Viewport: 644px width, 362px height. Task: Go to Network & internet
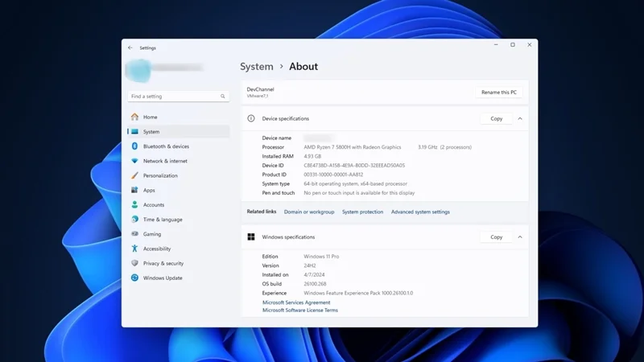point(178,161)
